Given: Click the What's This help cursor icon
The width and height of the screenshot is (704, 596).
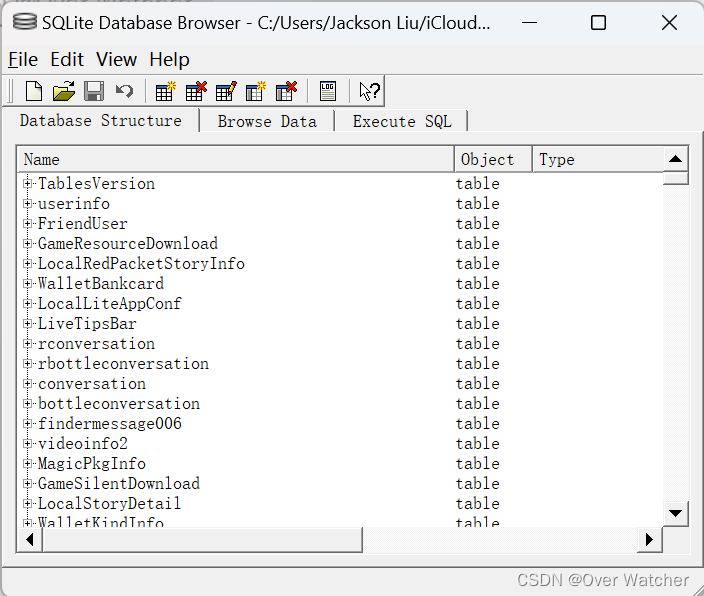Looking at the screenshot, I should [x=370, y=91].
